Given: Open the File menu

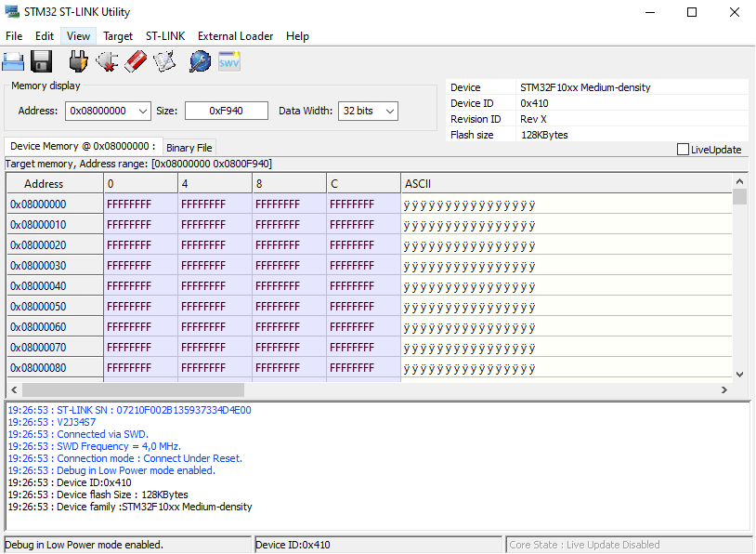Looking at the screenshot, I should click(14, 36).
